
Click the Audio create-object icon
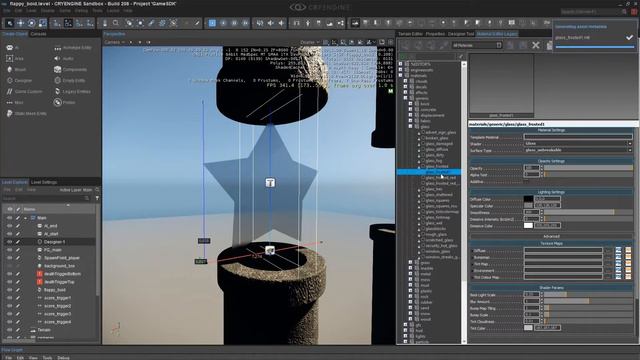point(58,59)
